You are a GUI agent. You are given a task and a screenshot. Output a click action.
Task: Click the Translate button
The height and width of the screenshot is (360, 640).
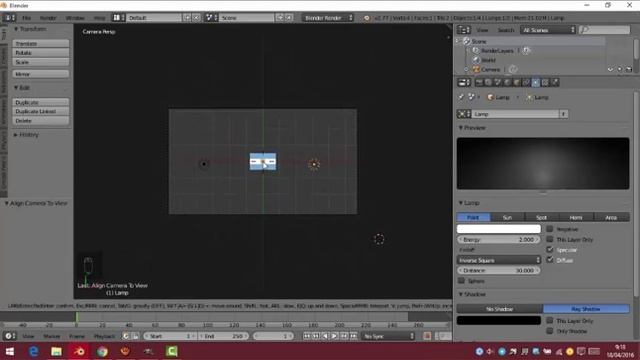[x=41, y=43]
